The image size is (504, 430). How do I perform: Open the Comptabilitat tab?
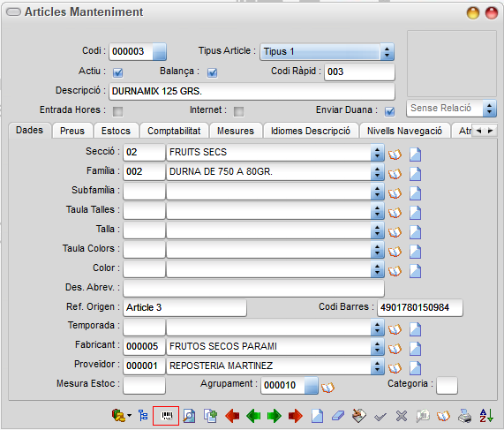tap(174, 131)
